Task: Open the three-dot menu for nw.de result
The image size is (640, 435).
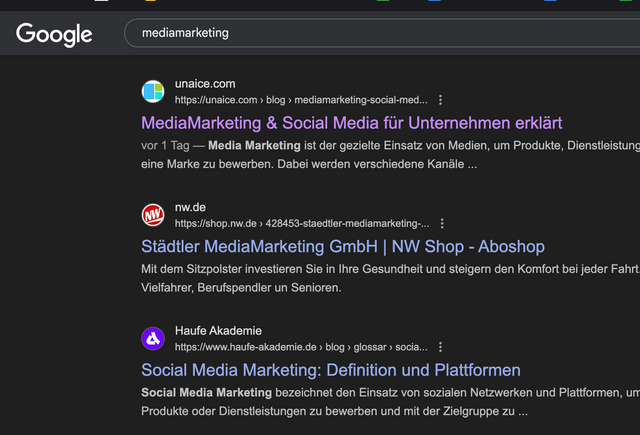Action: point(443,223)
